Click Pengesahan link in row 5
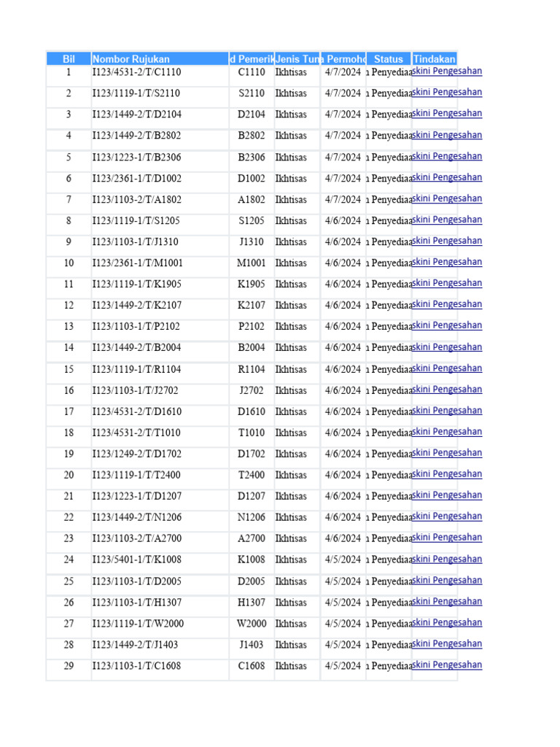The image size is (560, 747). [446, 156]
